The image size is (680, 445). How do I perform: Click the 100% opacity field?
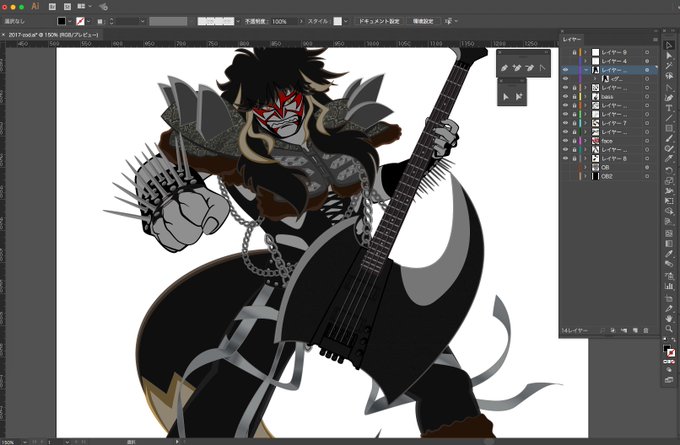pyautogui.click(x=283, y=21)
